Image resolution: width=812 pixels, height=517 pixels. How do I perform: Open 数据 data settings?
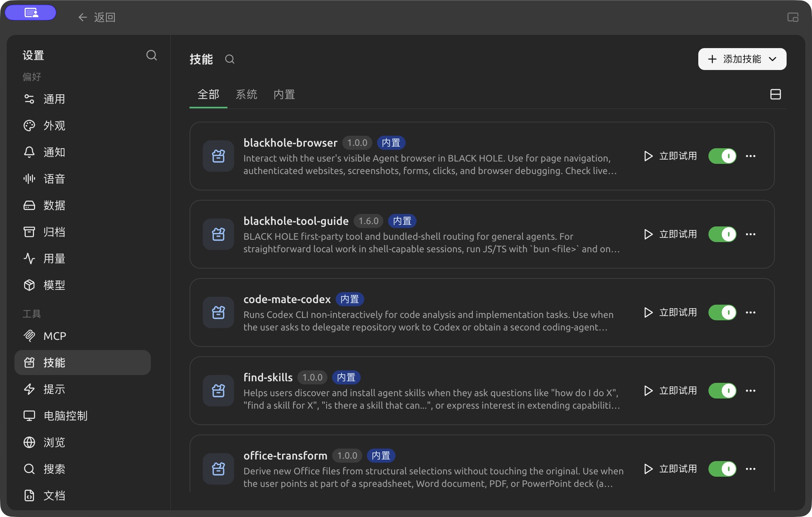point(82,205)
